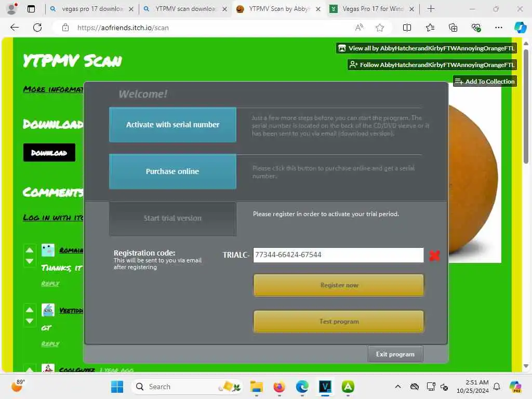Open Copilot sidebar icon

520,28
